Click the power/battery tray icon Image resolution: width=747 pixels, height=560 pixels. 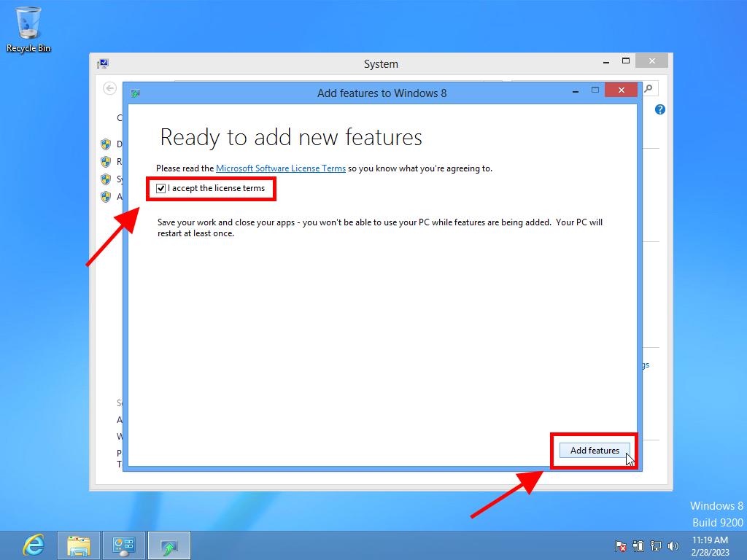[x=638, y=545]
